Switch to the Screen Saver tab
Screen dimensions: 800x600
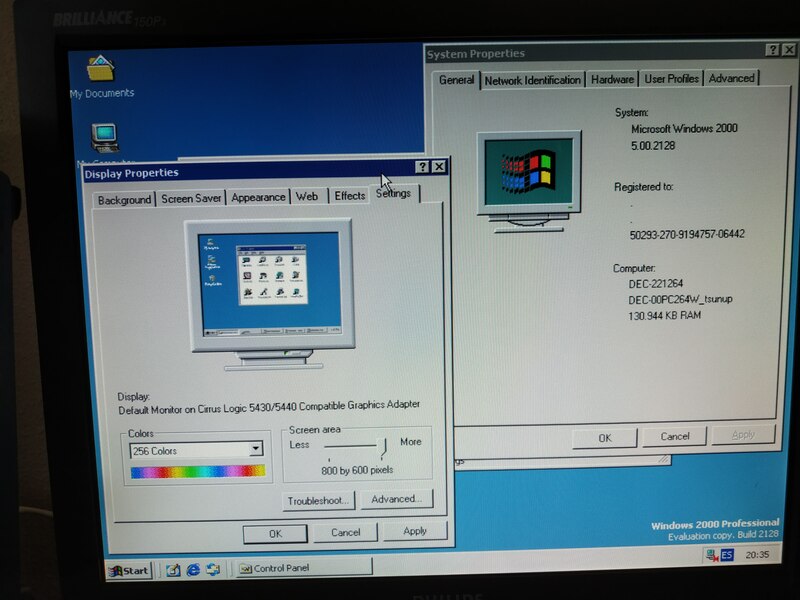(x=191, y=198)
